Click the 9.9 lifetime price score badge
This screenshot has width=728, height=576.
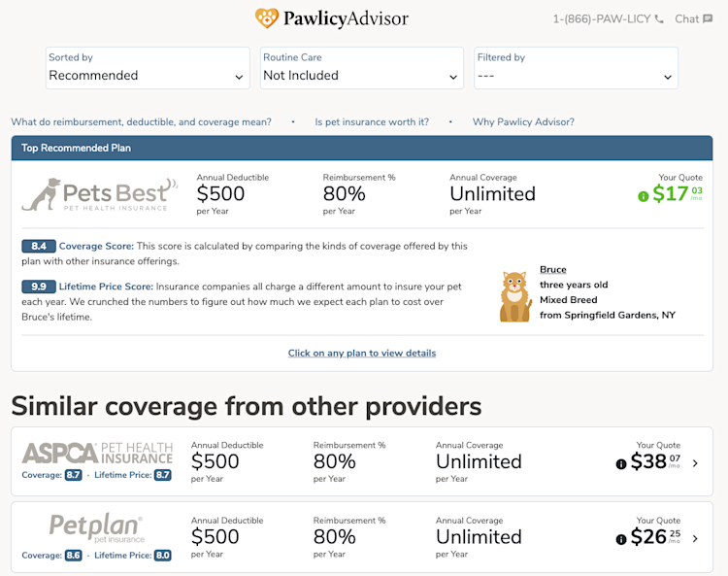point(39,287)
